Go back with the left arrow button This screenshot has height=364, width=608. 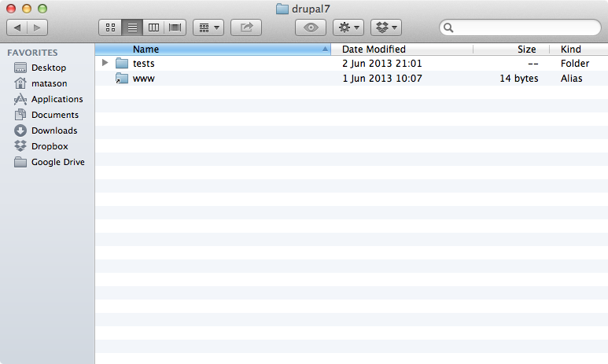(17, 28)
